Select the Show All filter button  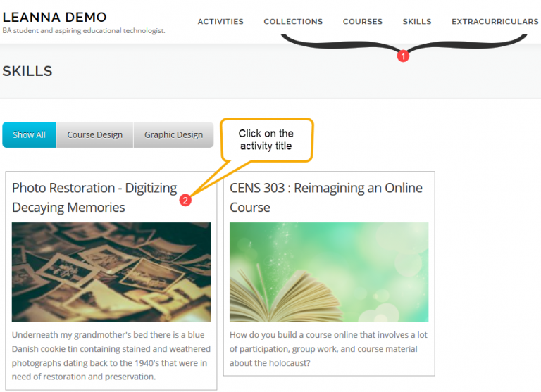(x=29, y=135)
